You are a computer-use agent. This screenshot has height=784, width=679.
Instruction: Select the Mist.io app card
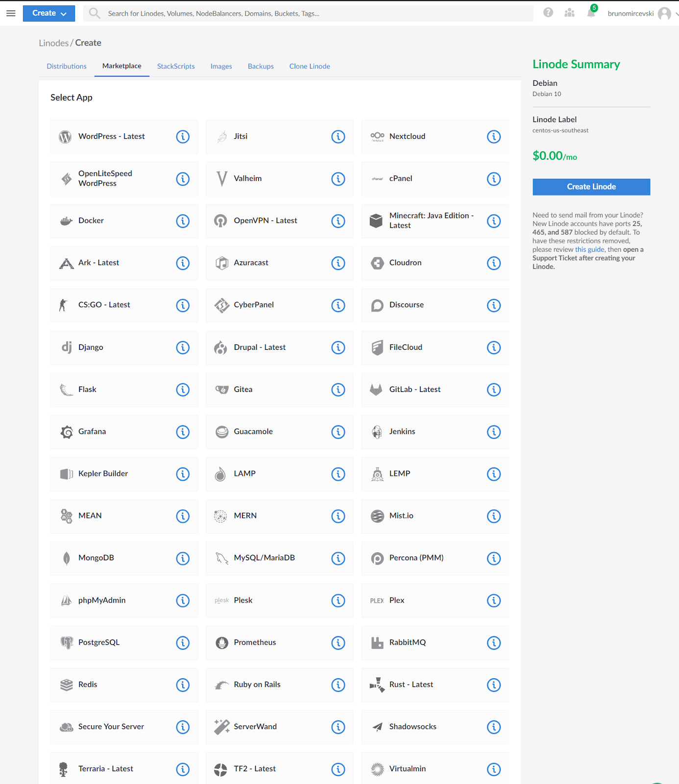pos(435,516)
